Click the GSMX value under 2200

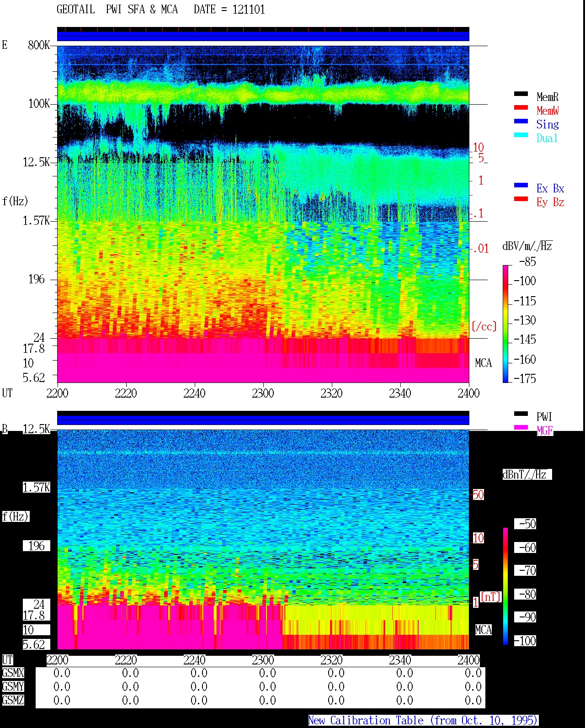pos(62,673)
